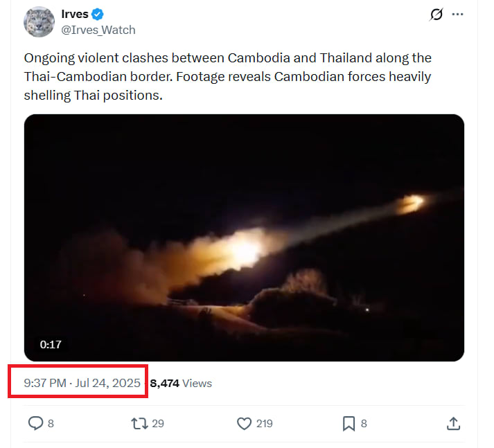The image size is (494, 448).
Task: Click the count beside the bookmark icon
Action: tap(364, 423)
